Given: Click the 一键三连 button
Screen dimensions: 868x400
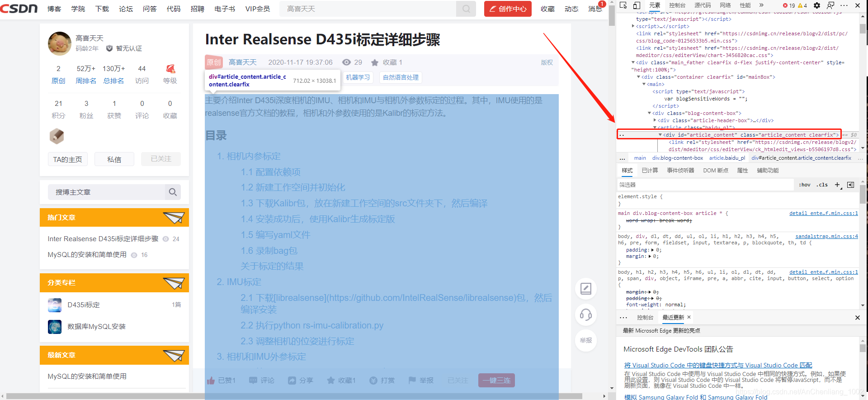Looking at the screenshot, I should click(496, 381).
